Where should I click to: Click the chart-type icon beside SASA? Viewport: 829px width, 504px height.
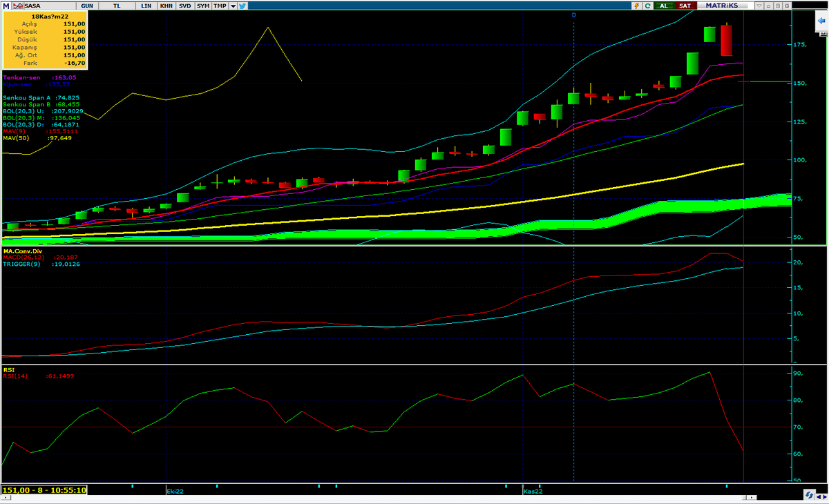click(18, 6)
